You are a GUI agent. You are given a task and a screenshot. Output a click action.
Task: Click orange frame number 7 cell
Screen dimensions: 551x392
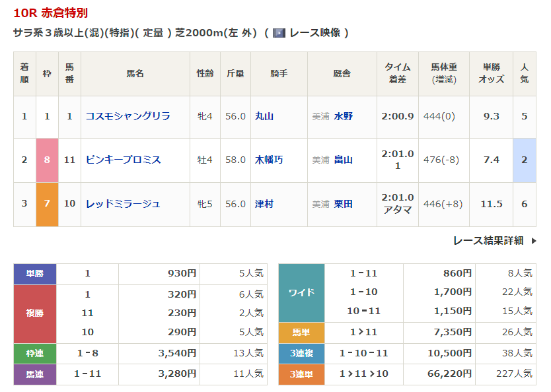(x=47, y=204)
